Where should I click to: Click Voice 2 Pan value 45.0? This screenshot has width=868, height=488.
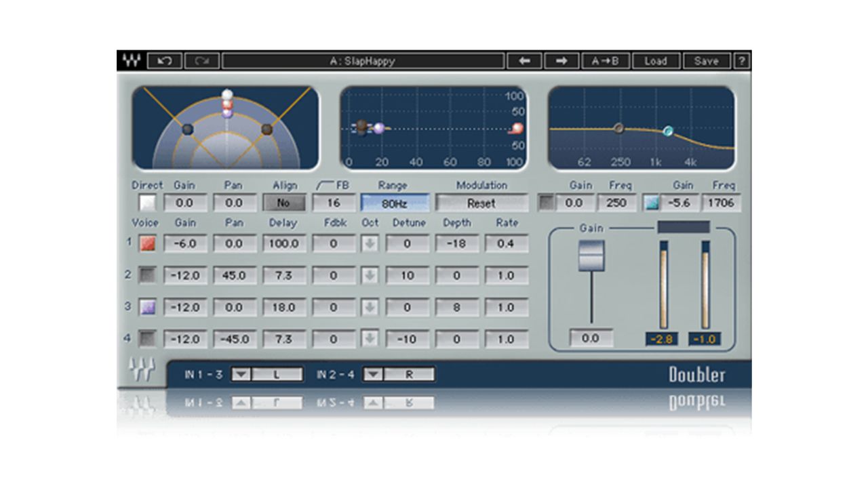(235, 275)
